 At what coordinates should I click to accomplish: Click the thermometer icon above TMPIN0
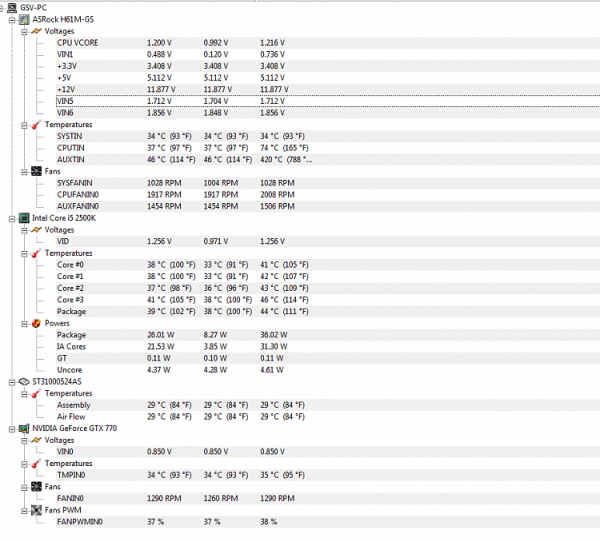[x=36, y=463]
